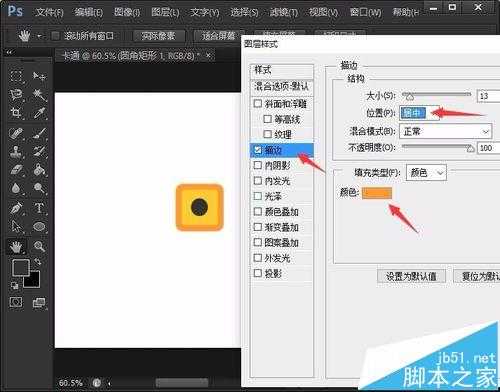Open the 编辑 menu
Screen dimensions: 500x392
pos(89,12)
